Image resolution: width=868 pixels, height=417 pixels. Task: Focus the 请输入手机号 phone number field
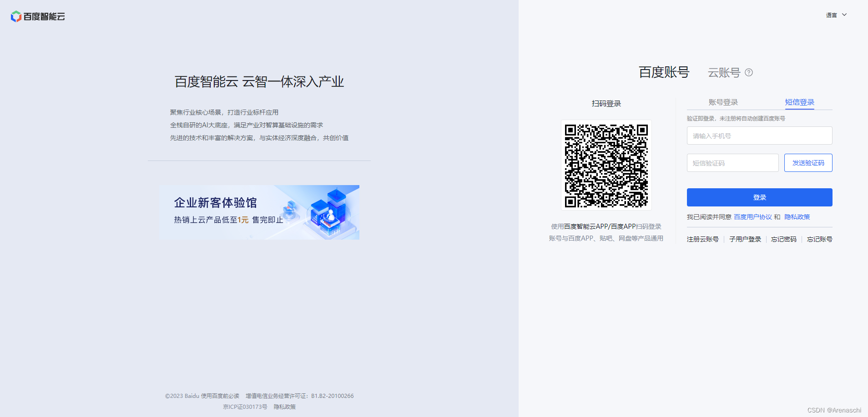(759, 136)
